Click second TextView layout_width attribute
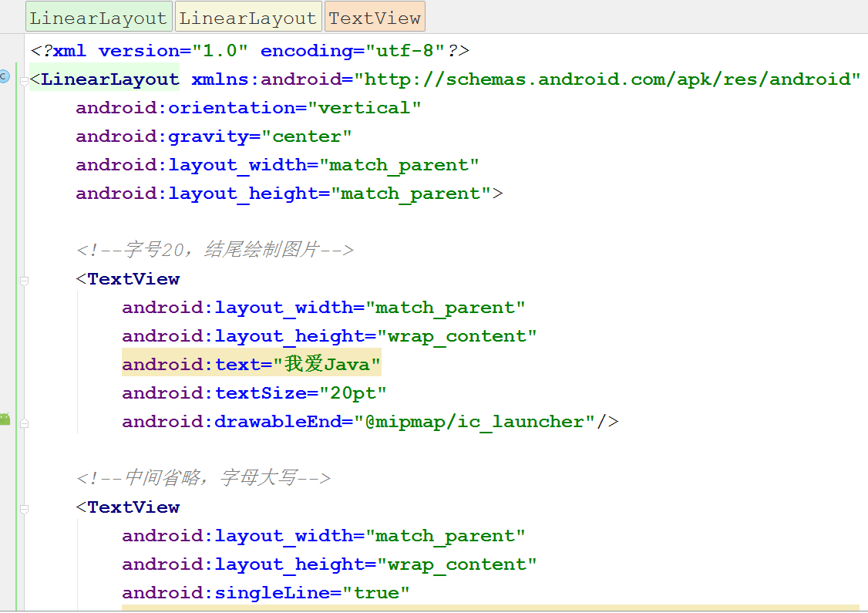Screen dimensions: 868x613 tap(323, 536)
